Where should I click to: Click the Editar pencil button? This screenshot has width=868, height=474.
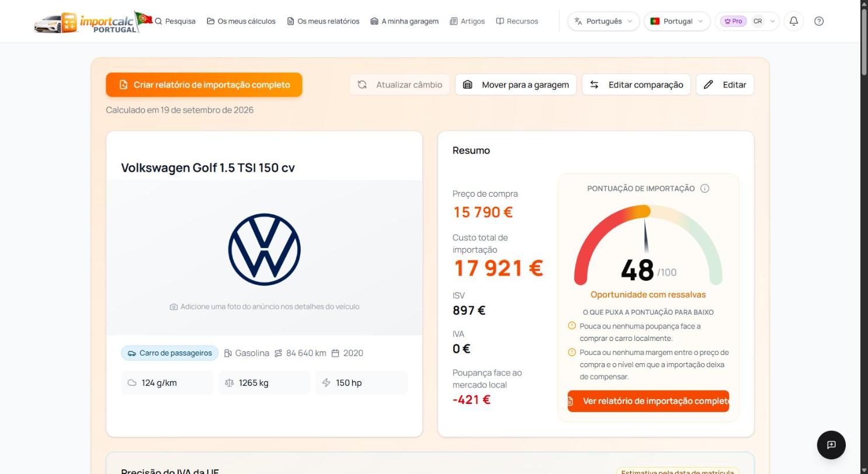725,85
